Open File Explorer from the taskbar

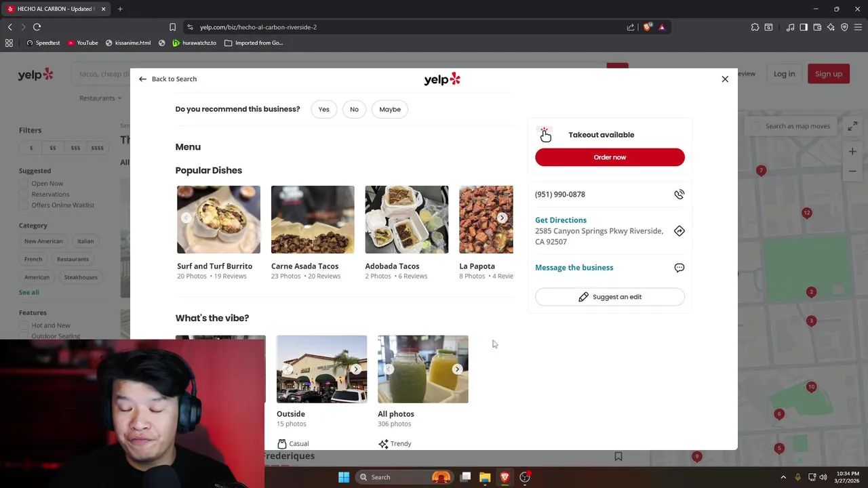pyautogui.click(x=485, y=477)
